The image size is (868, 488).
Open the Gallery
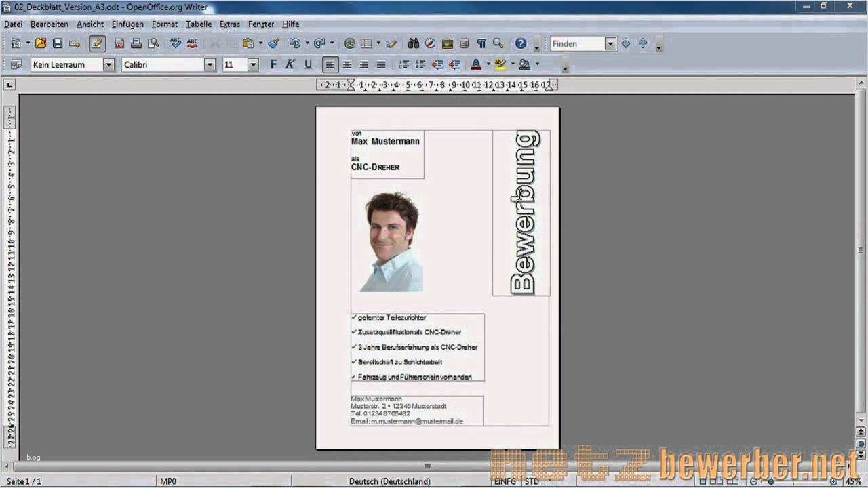pyautogui.click(x=446, y=43)
